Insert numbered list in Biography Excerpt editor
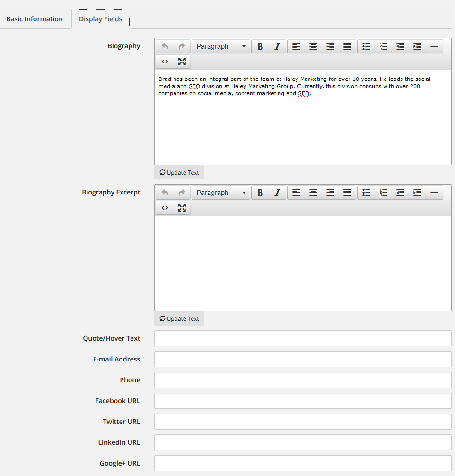The width and height of the screenshot is (455, 476). click(x=384, y=193)
